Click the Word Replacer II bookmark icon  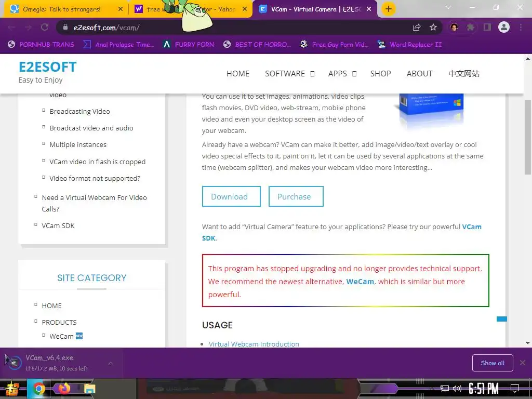[x=381, y=44]
